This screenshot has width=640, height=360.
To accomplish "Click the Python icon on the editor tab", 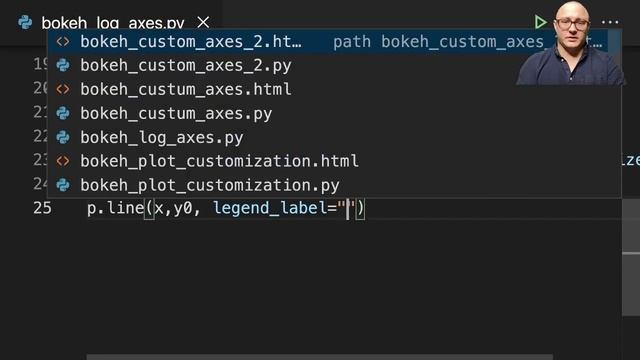I will click(25, 22).
